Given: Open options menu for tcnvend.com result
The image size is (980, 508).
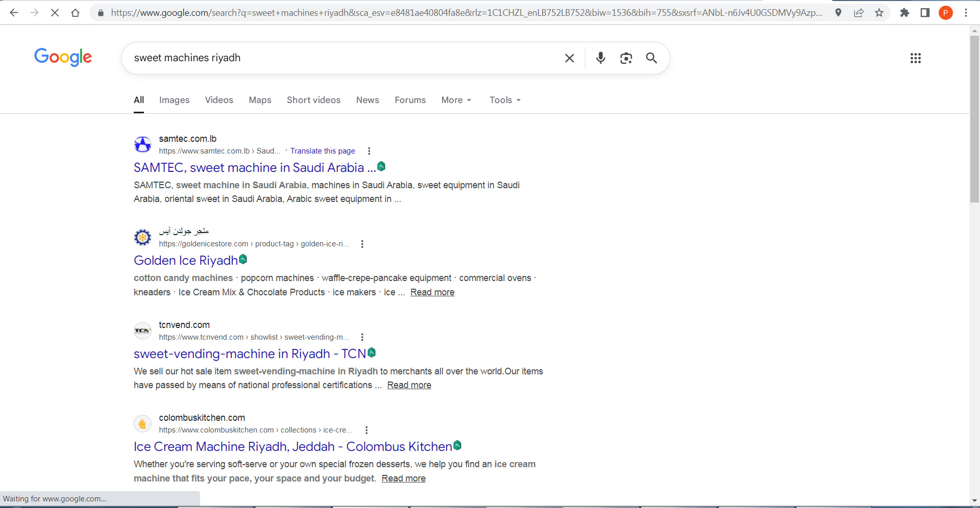Looking at the screenshot, I should [362, 337].
